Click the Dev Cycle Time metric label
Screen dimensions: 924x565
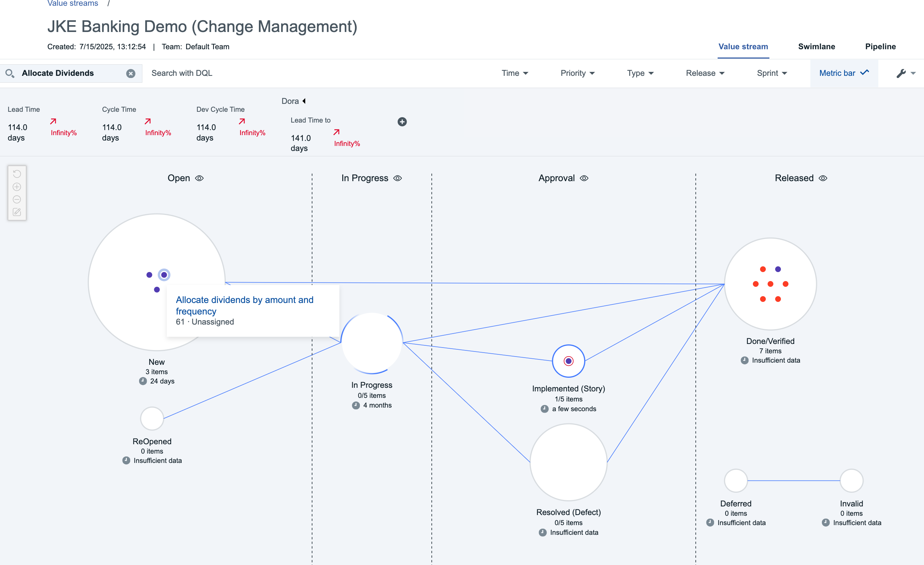pos(220,110)
